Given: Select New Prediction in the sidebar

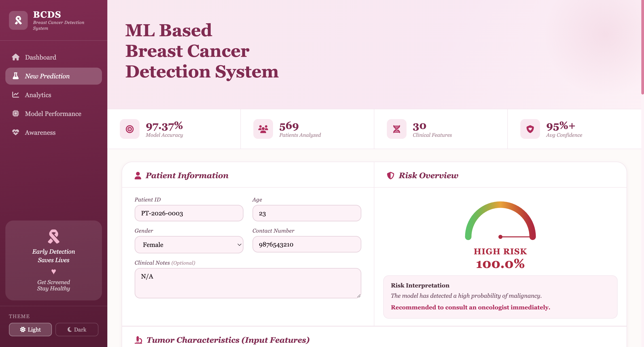Looking at the screenshot, I should pyautogui.click(x=53, y=76).
